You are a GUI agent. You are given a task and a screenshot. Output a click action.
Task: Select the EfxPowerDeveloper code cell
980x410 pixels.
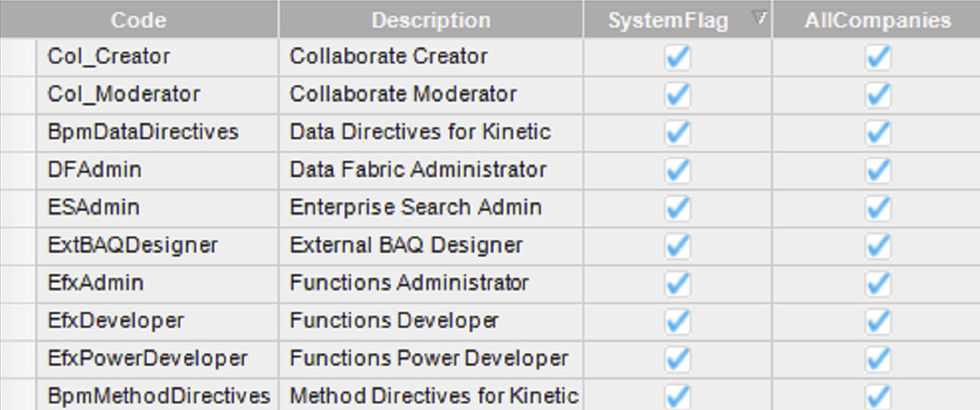click(x=147, y=358)
